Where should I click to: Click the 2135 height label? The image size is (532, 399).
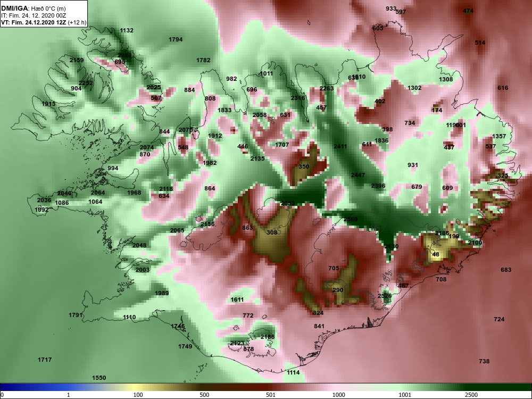coord(257,159)
